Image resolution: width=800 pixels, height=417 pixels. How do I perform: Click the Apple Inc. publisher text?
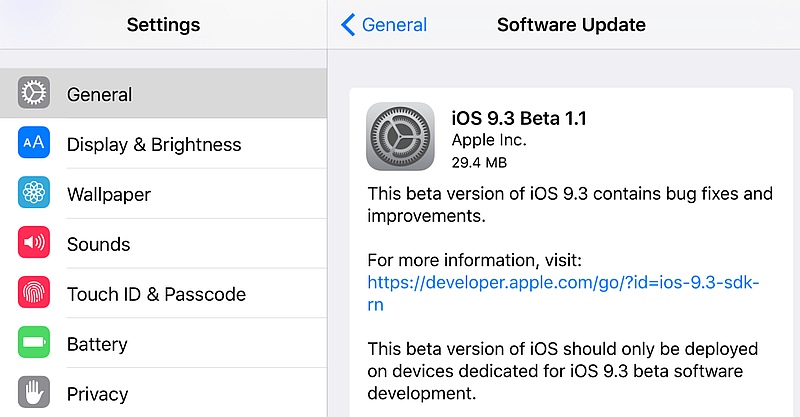(x=489, y=140)
